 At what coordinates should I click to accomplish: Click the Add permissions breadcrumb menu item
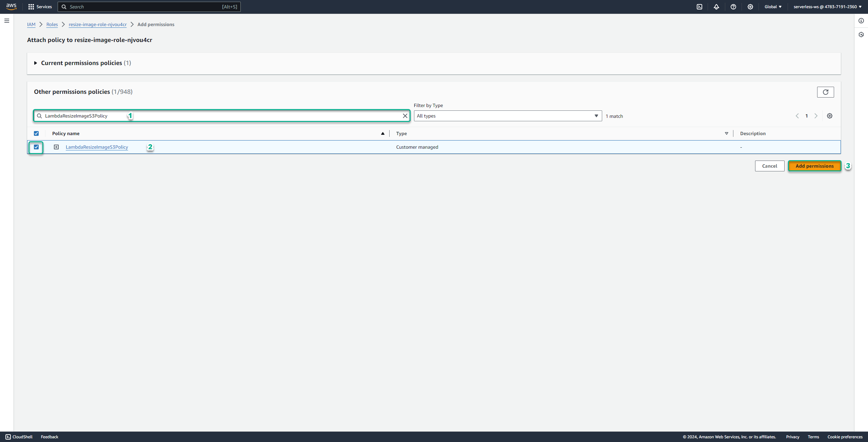pos(155,24)
